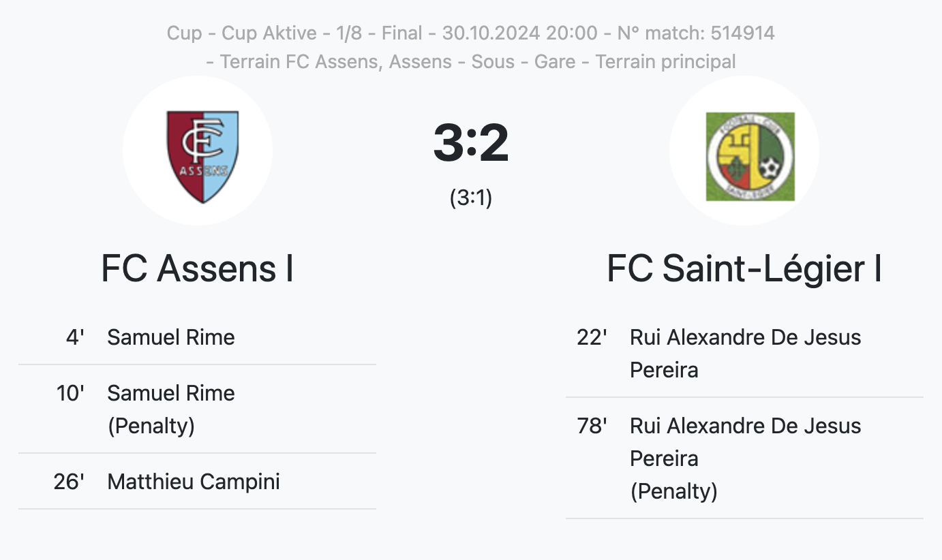Click the 78' minute marker
The height and width of the screenshot is (560, 942).
592,426
